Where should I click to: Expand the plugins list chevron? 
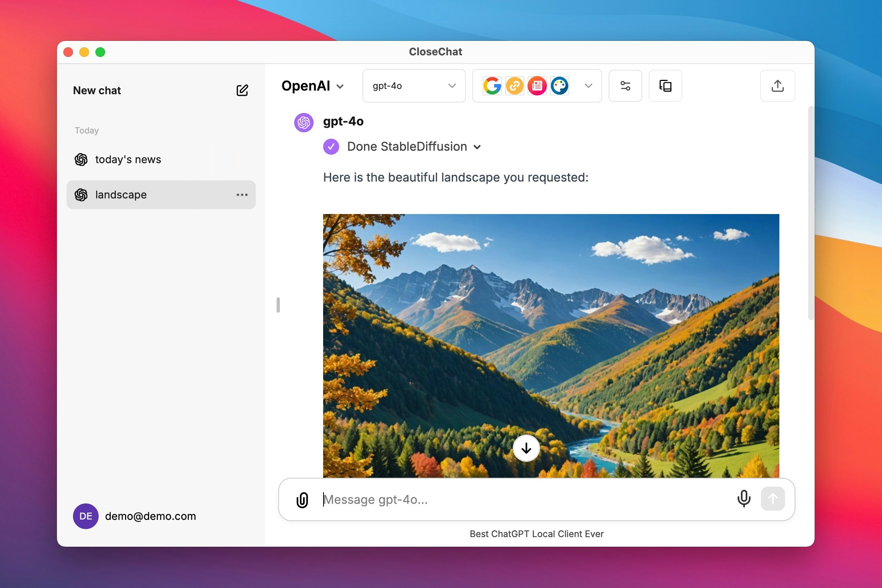tap(588, 86)
